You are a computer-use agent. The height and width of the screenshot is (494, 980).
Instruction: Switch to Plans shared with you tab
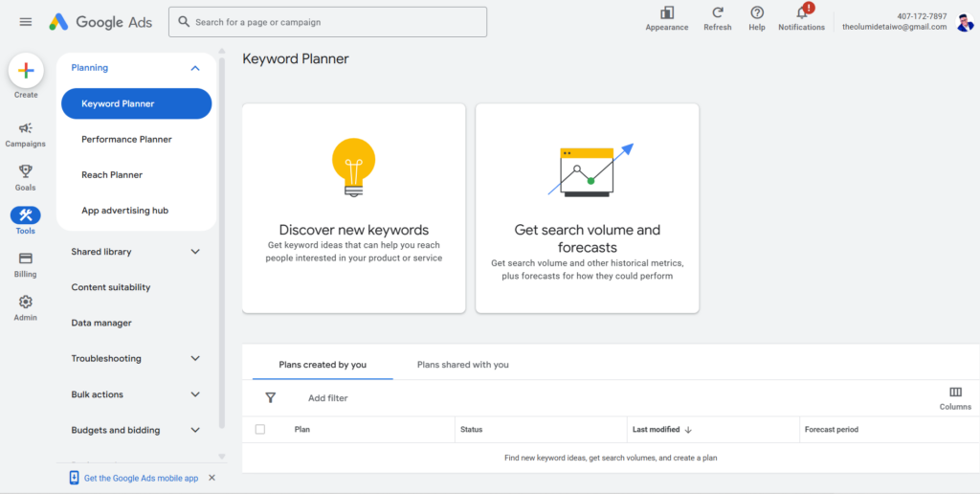point(462,365)
